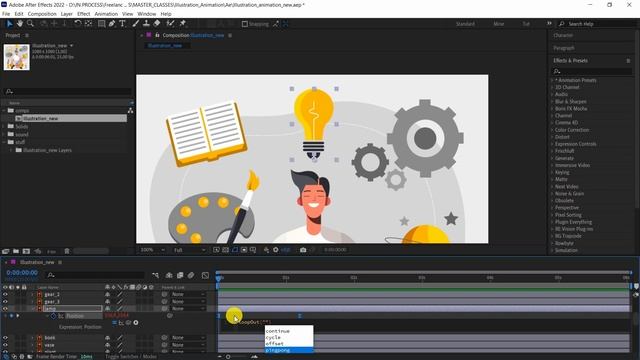
Task: Select the Pan Behind anchor point tool
Action: [x=88, y=24]
